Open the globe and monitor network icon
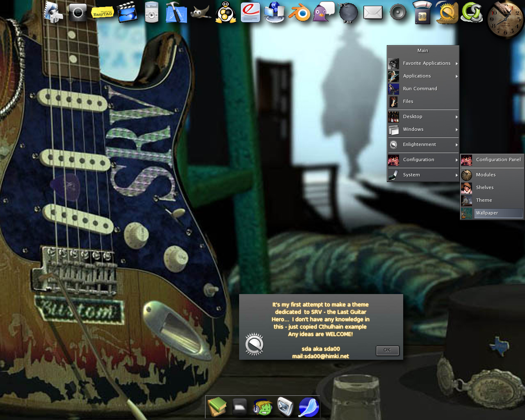 point(275,12)
